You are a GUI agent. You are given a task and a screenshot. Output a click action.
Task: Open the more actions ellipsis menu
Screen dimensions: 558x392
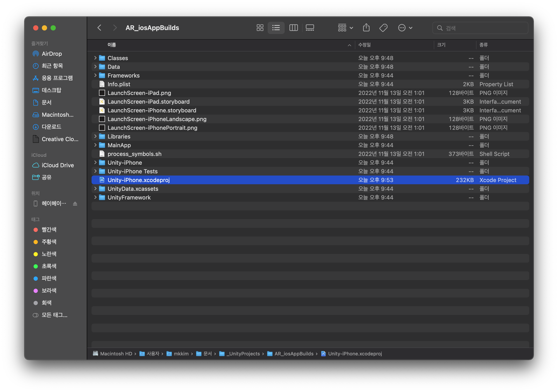(405, 28)
